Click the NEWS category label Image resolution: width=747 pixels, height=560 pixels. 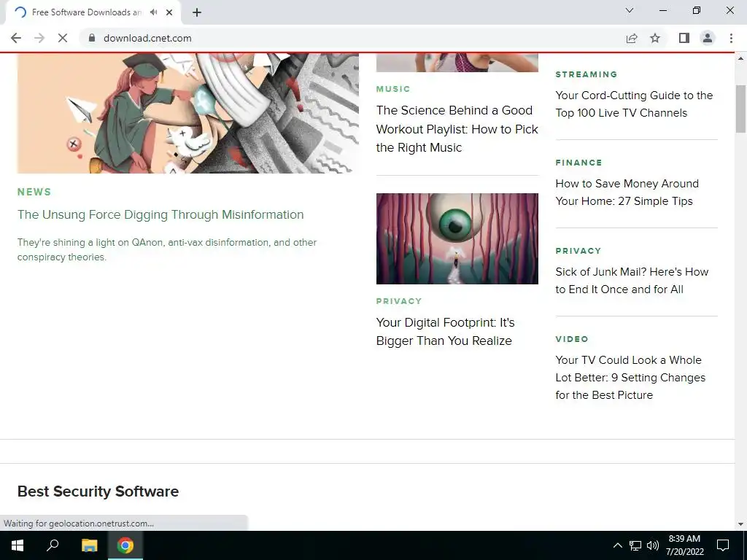(x=34, y=192)
